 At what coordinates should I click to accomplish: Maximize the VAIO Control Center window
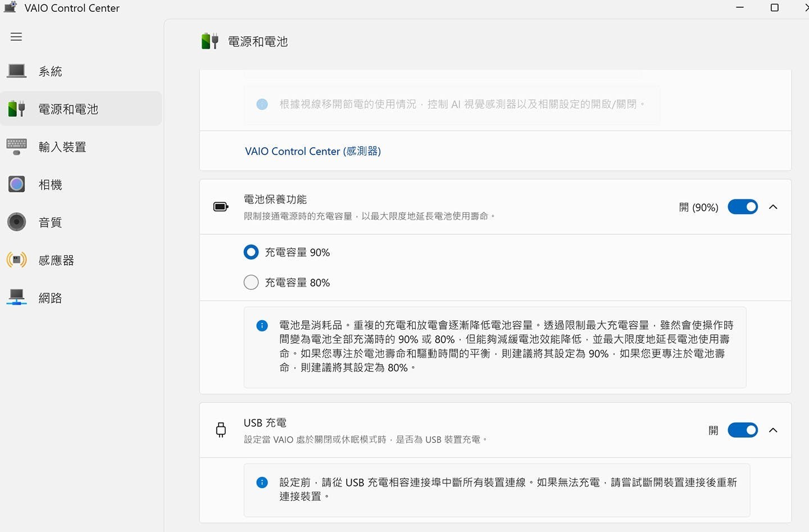point(774,8)
